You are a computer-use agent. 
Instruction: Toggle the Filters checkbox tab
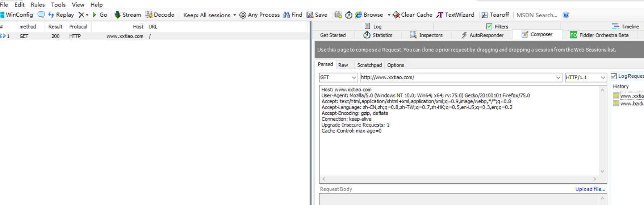click(x=489, y=26)
